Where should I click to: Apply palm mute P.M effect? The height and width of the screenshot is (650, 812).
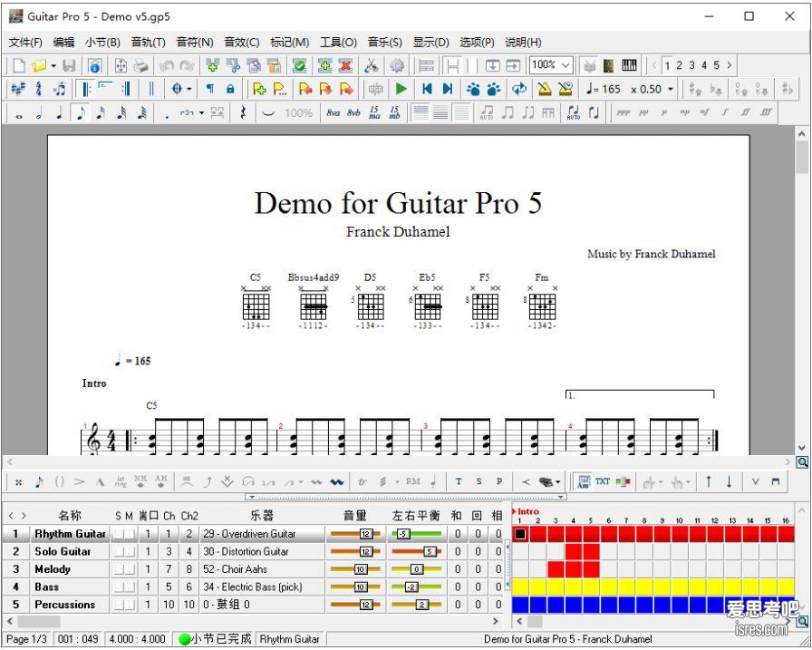point(412,481)
